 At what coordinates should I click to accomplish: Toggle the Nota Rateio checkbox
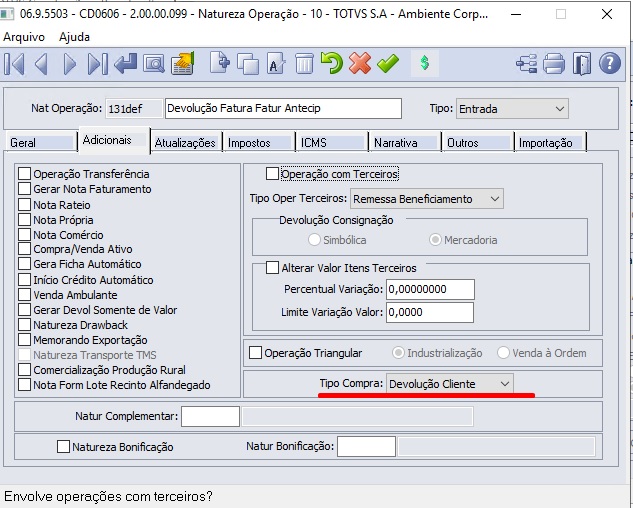25,205
